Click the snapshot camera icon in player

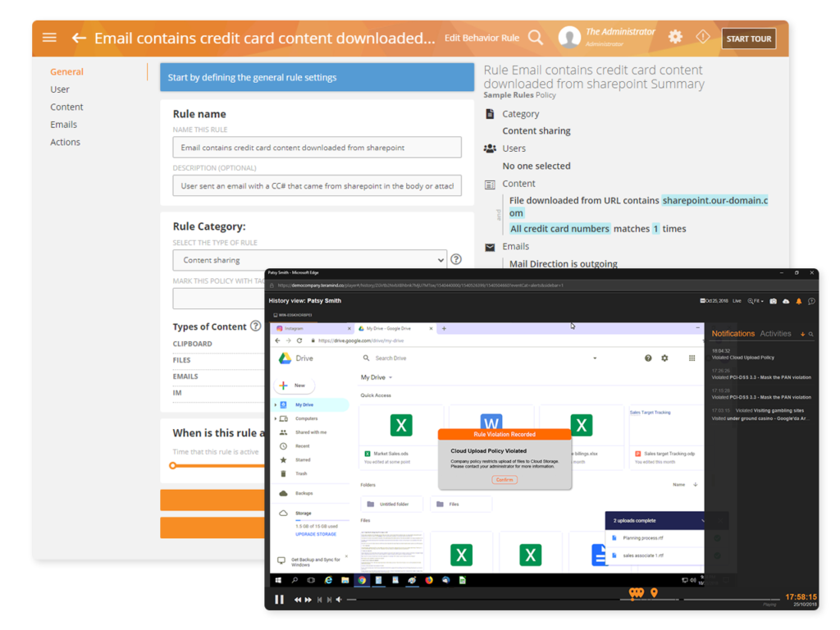point(773,301)
